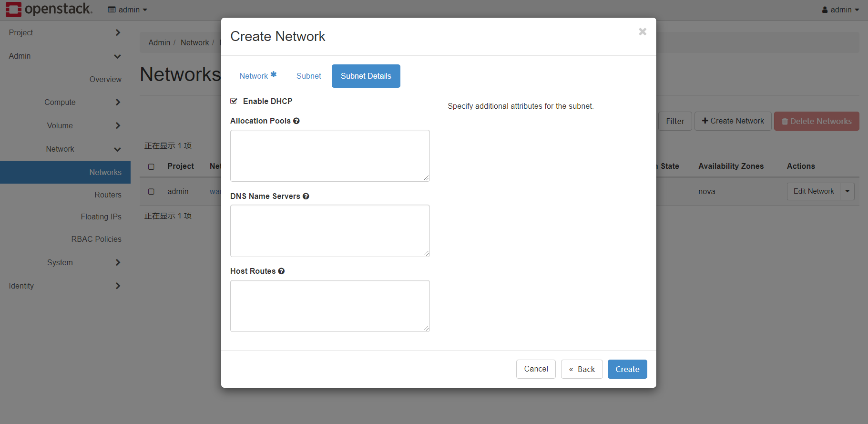868x424 pixels.
Task: Click Create Network in page toolbar
Action: (733, 121)
